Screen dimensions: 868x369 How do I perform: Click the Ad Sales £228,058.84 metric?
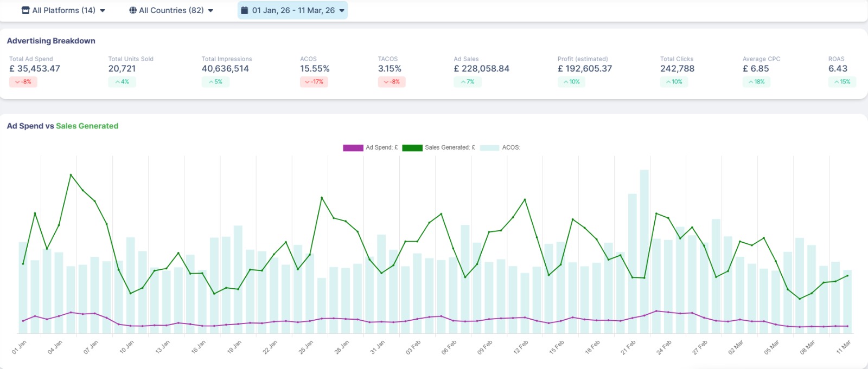pos(481,69)
